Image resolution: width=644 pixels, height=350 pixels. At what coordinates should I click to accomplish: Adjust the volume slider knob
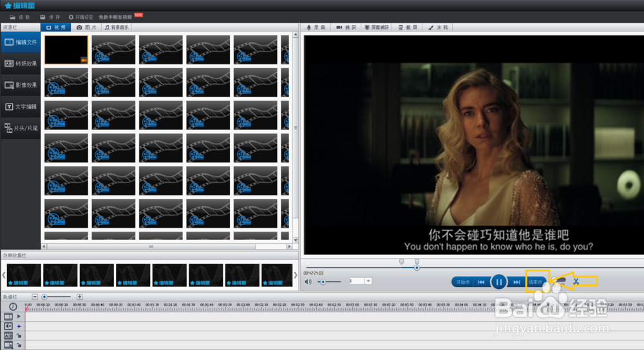[323, 282]
